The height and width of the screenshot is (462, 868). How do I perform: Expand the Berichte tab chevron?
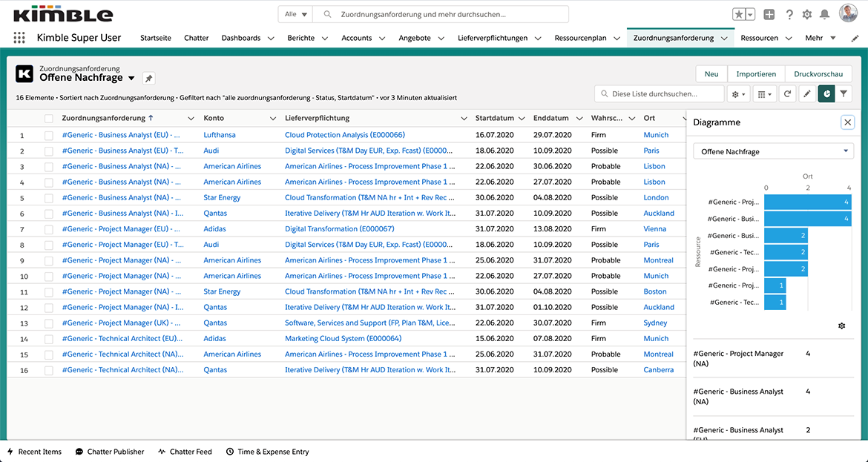(324, 38)
